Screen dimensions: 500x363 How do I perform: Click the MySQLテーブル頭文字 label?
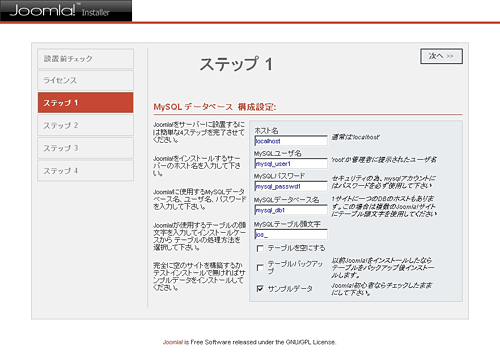(287, 224)
